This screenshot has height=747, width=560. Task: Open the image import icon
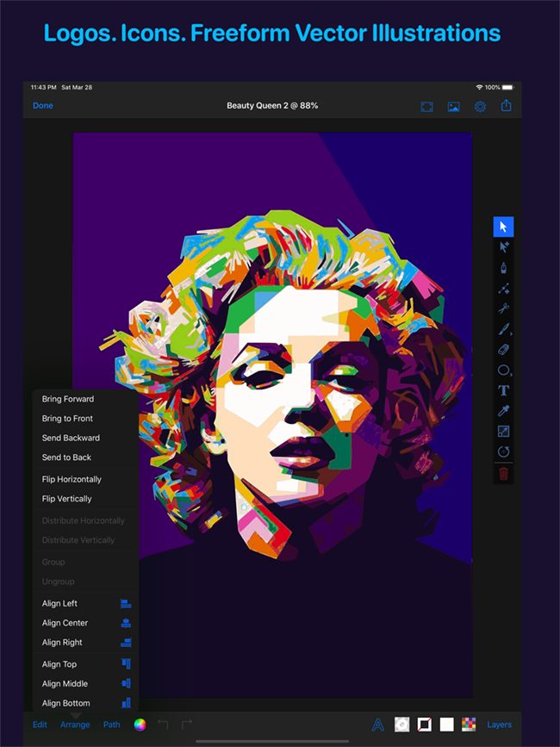[x=453, y=106]
